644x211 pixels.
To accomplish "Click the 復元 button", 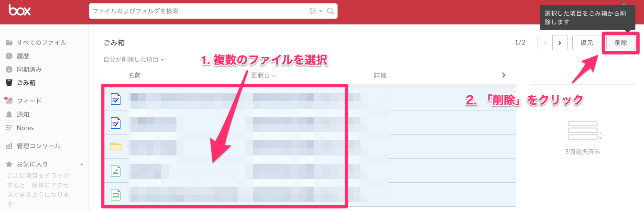I will click(x=587, y=43).
